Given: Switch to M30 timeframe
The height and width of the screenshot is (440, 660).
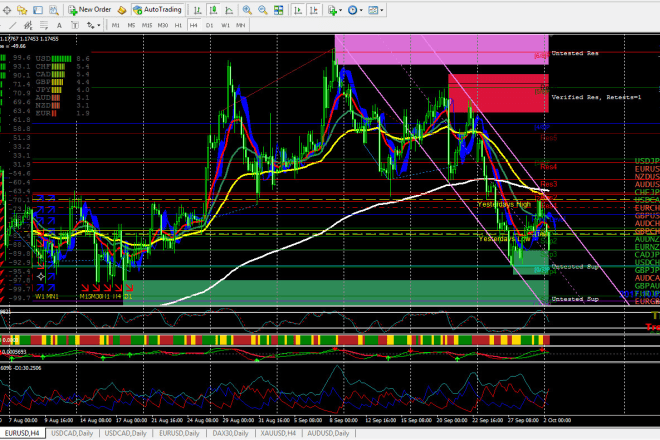Looking at the screenshot, I should (x=162, y=26).
